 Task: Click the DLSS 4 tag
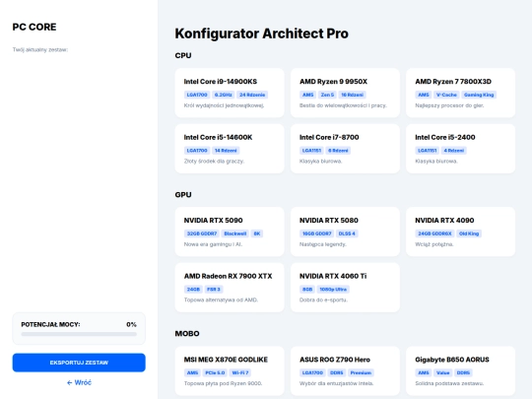click(347, 233)
